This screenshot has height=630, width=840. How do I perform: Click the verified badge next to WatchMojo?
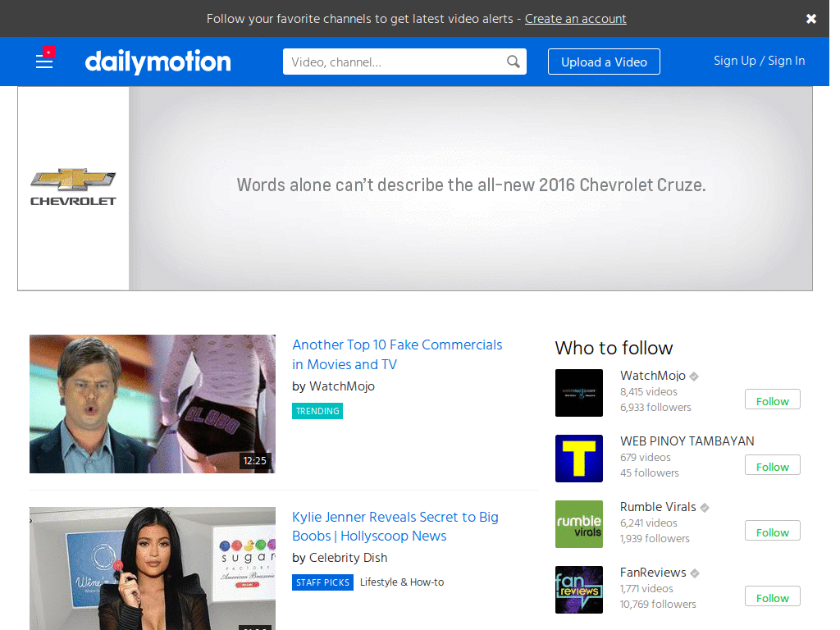tap(694, 375)
